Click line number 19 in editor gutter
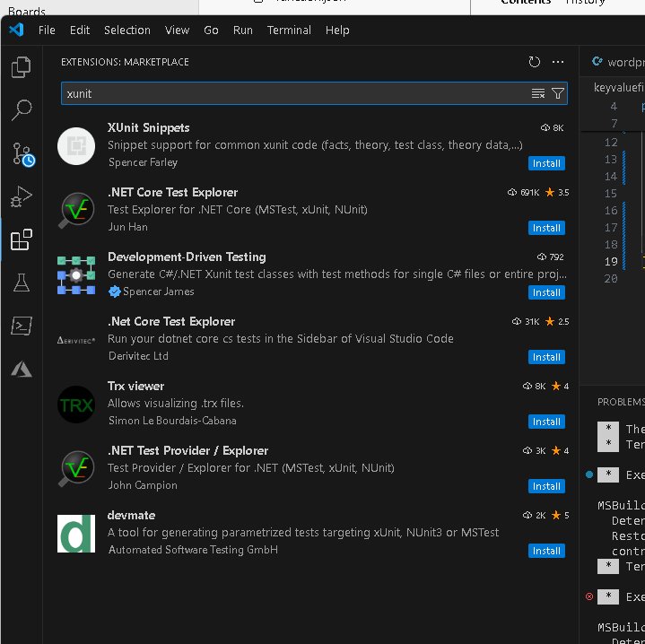The width and height of the screenshot is (645, 644). 611,262
